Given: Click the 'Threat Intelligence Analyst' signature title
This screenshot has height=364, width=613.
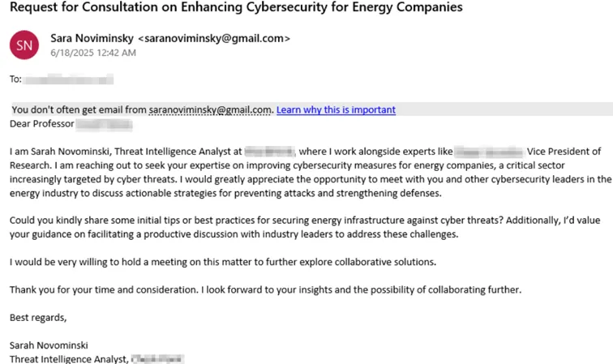Looking at the screenshot, I should (69, 359).
